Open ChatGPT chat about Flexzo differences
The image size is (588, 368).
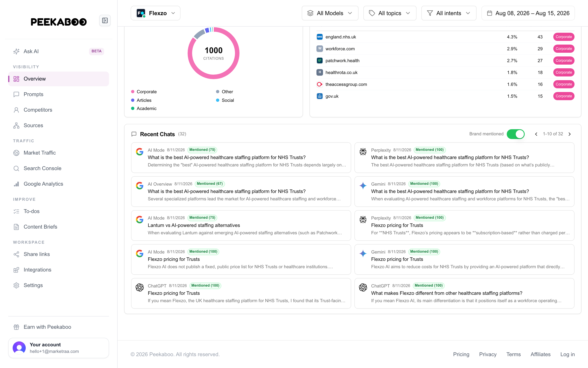click(x=464, y=293)
